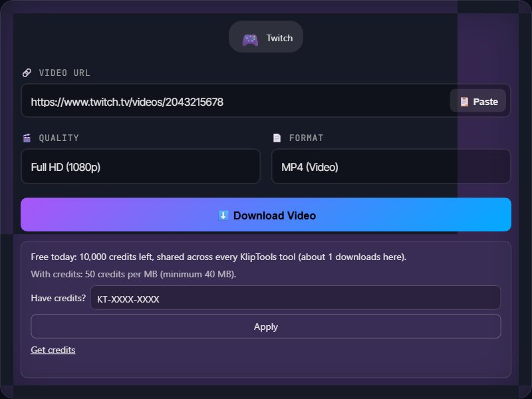This screenshot has width=532, height=399.
Task: Click the clapperboard icon beside QUALITY
Action: coord(27,138)
